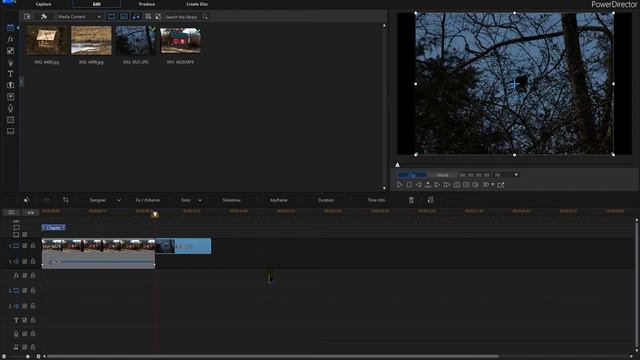Lock video track 1

click(x=33, y=246)
